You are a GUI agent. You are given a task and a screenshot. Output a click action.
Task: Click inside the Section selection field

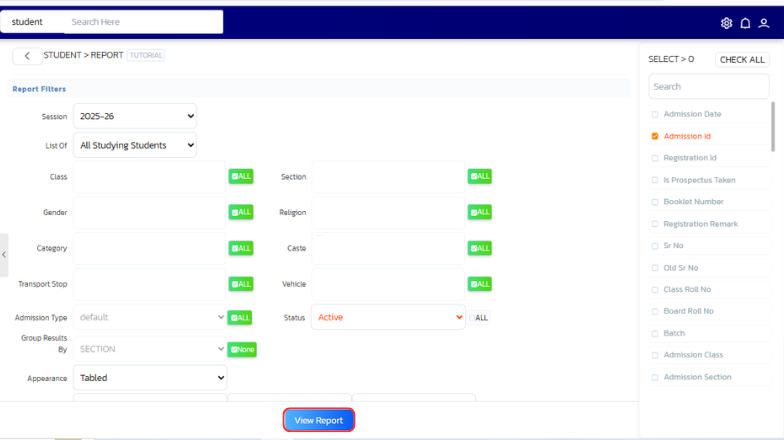(x=388, y=177)
